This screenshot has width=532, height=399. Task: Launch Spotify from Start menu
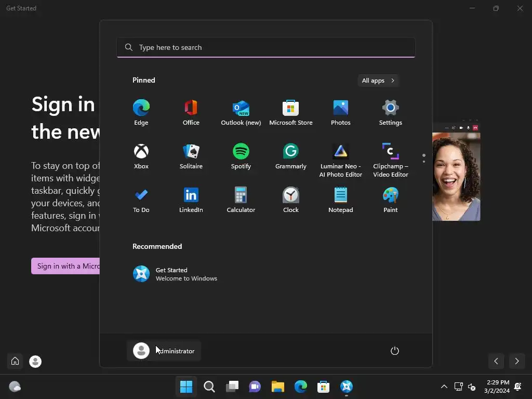tap(241, 156)
